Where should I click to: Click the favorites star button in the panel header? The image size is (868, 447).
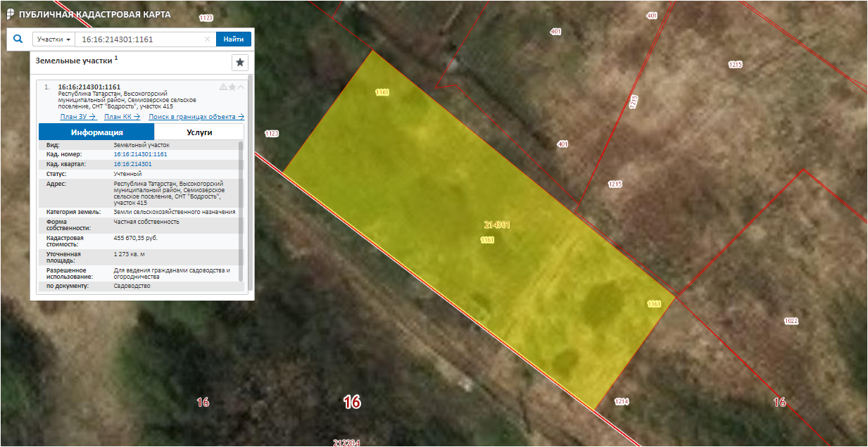tap(240, 63)
